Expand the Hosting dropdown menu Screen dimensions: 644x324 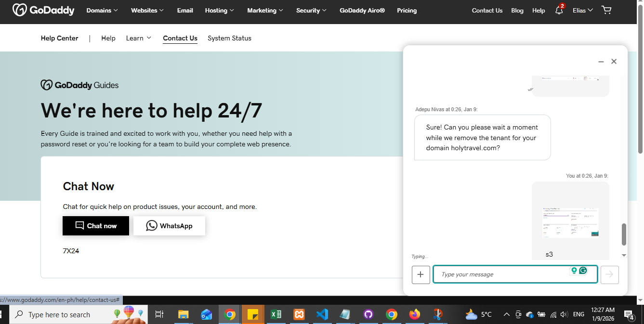[x=219, y=11]
